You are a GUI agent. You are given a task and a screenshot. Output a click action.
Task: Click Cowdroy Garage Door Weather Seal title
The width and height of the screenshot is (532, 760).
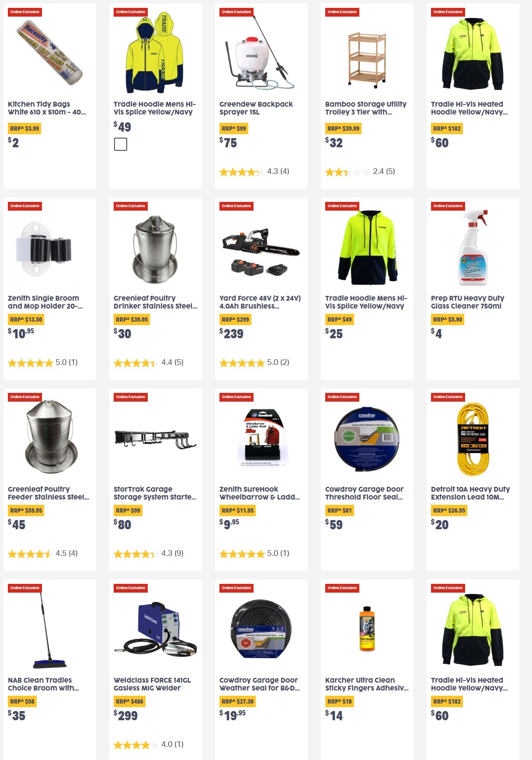tap(259, 684)
